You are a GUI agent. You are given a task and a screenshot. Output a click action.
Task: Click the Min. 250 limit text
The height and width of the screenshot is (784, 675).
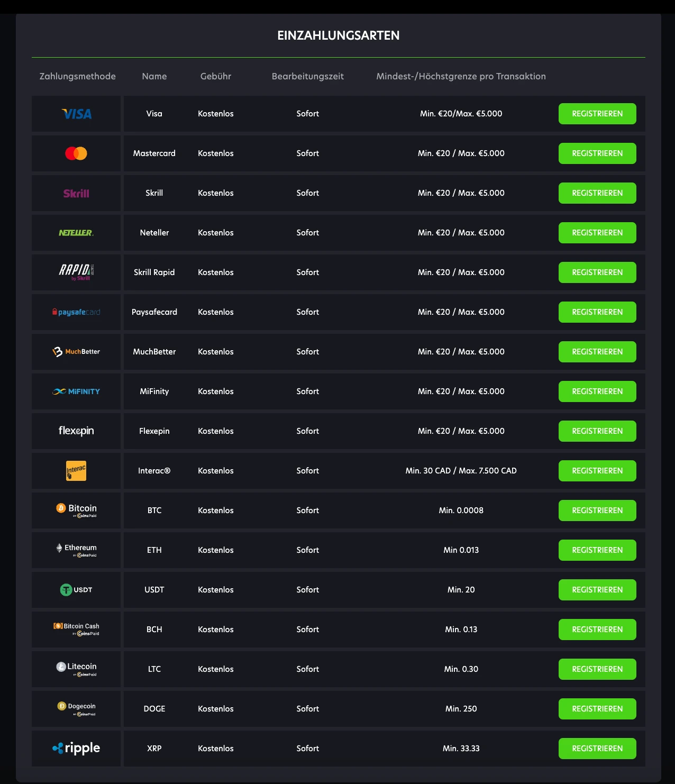click(x=461, y=709)
